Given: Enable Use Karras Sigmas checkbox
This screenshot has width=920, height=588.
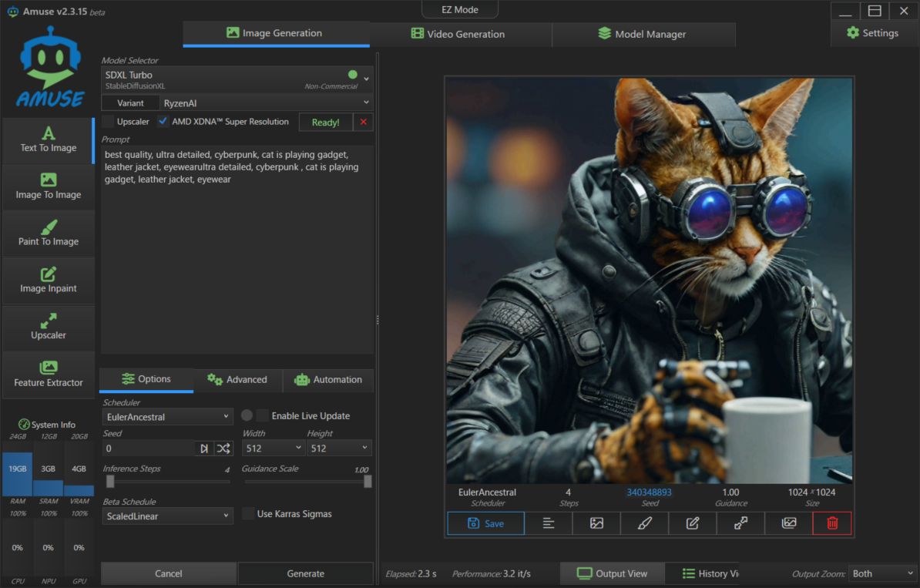Looking at the screenshot, I should pyautogui.click(x=248, y=514).
